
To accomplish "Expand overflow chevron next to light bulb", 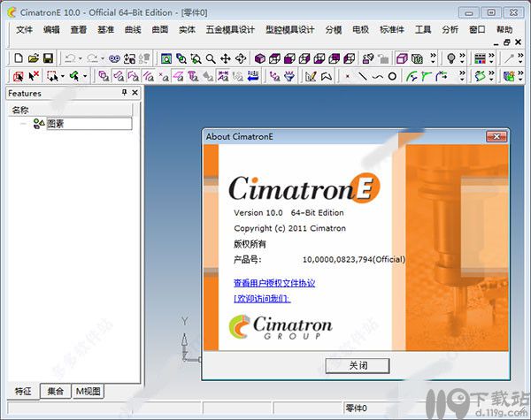I will coord(462,58).
